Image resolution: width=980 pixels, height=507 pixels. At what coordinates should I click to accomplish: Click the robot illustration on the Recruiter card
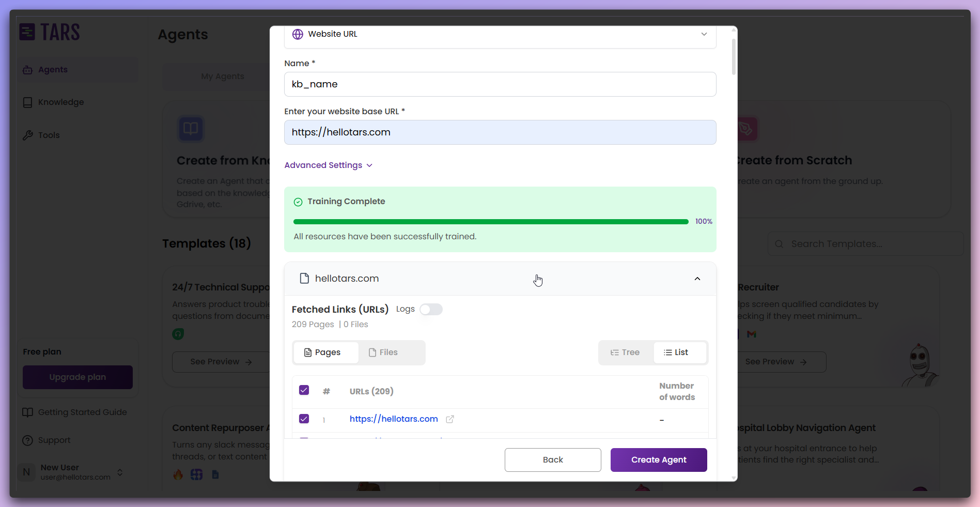point(920,365)
